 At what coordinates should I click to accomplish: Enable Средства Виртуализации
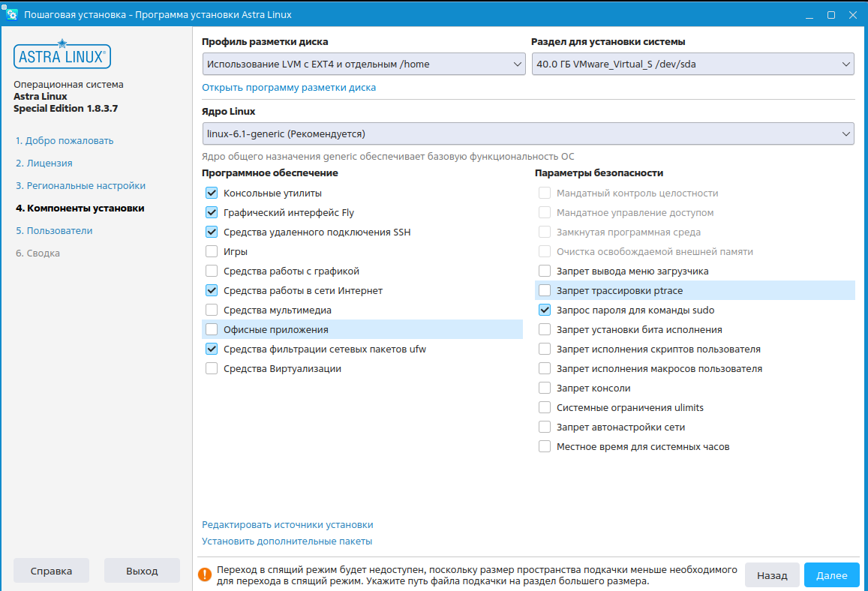[212, 368]
